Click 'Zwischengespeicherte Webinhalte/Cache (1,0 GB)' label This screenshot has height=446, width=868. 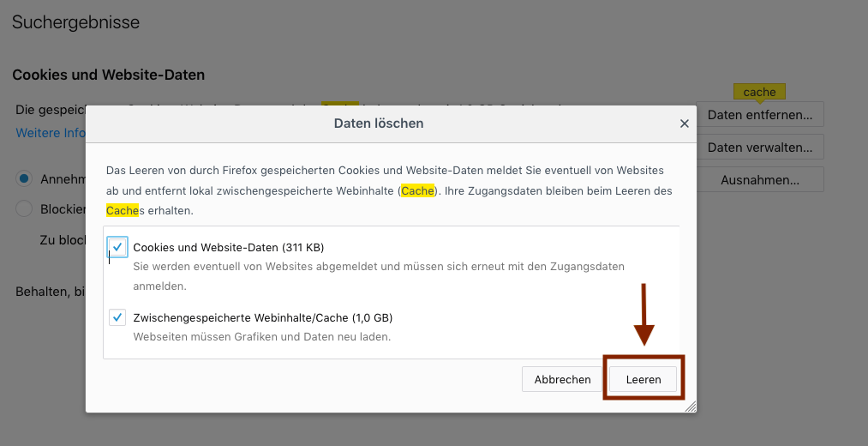(263, 318)
